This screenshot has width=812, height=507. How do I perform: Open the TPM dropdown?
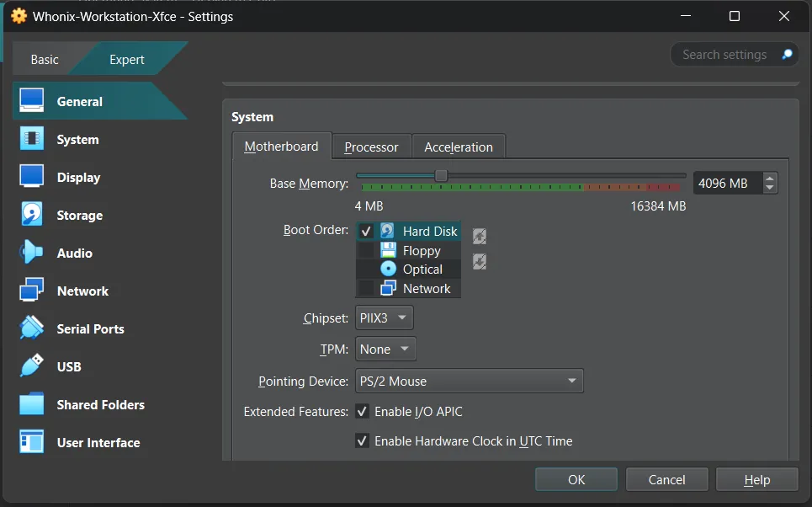point(385,349)
